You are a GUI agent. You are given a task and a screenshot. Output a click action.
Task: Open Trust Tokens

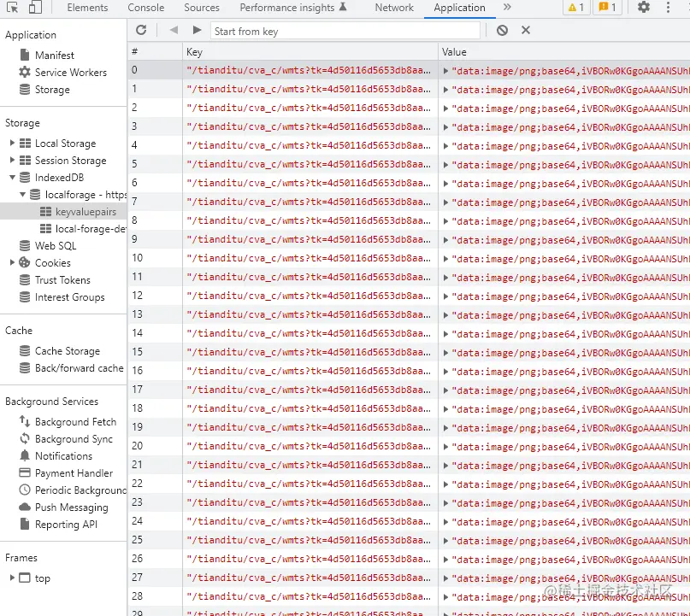(x=62, y=280)
